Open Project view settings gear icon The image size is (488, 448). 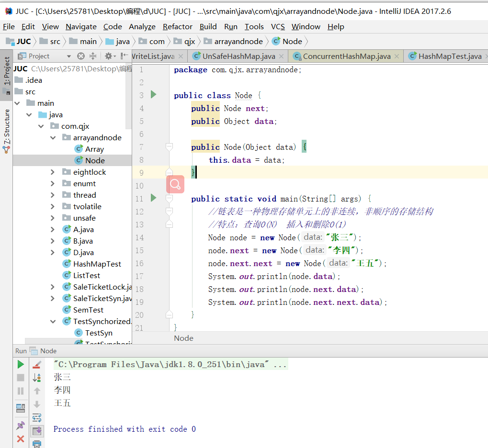pos(109,56)
